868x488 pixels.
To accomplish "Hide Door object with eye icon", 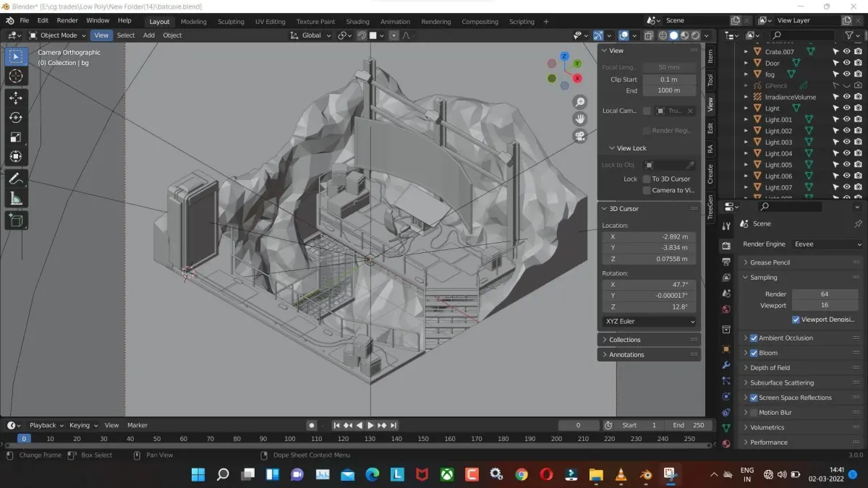I will point(847,63).
